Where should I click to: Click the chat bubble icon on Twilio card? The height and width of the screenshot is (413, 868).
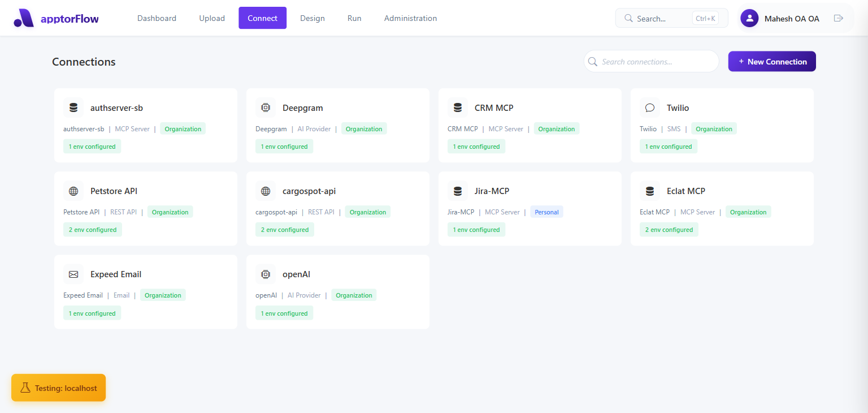650,107
